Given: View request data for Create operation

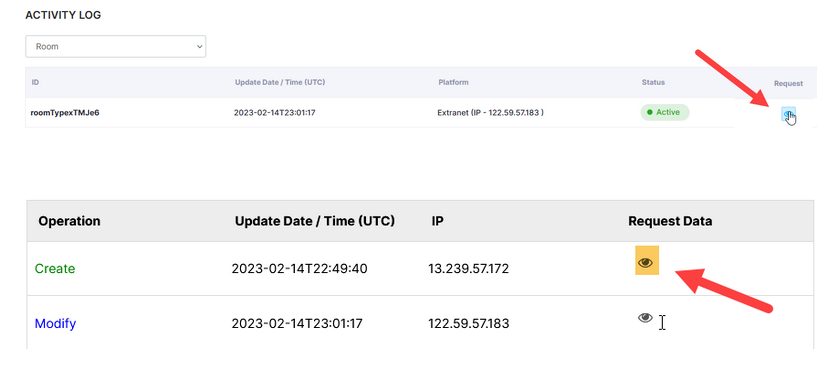Looking at the screenshot, I should pos(646,262).
